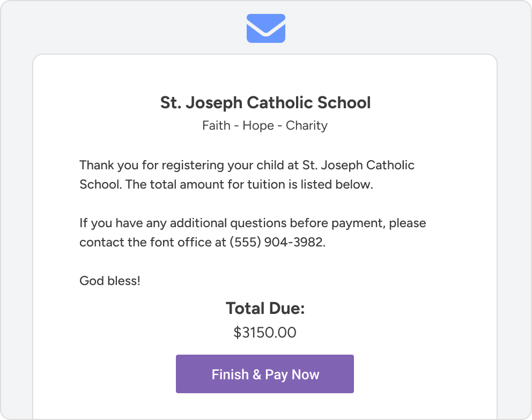Click the words please contact
Image resolution: width=532 pixels, height=420 pixels.
[x=408, y=223]
